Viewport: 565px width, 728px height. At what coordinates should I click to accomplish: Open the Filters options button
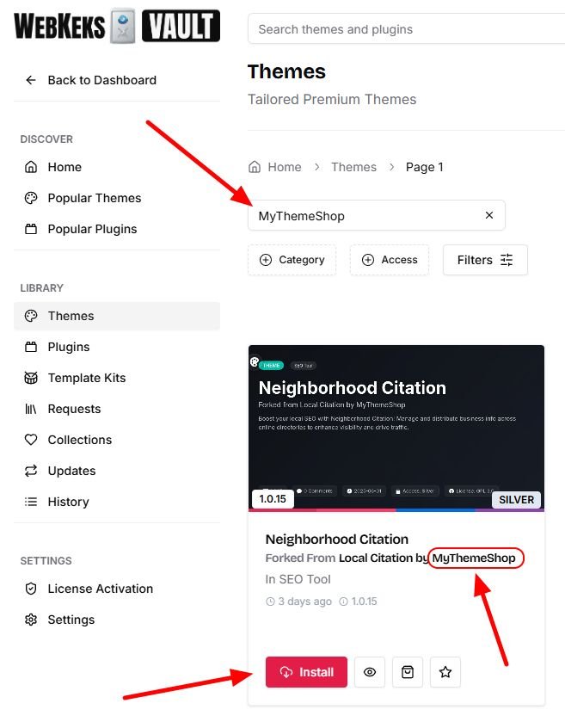click(x=485, y=260)
